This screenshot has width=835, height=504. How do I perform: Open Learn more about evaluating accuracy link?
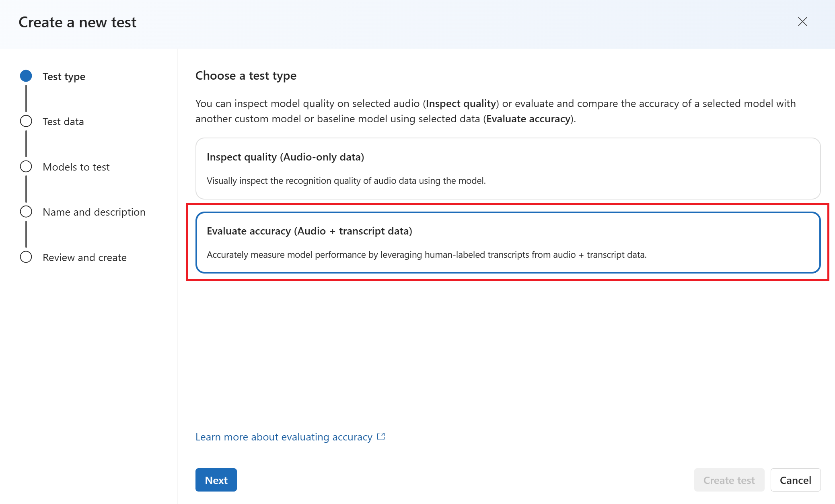tap(284, 437)
